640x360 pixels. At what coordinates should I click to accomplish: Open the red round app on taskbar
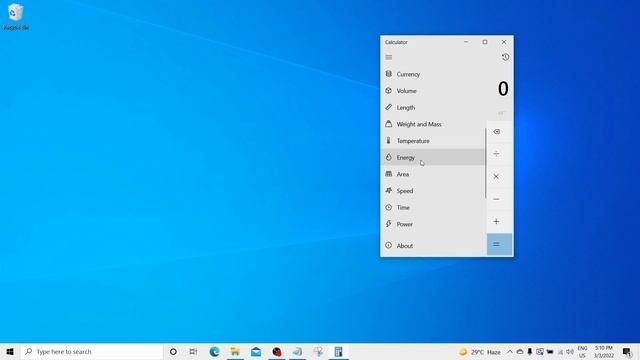pos(277,351)
